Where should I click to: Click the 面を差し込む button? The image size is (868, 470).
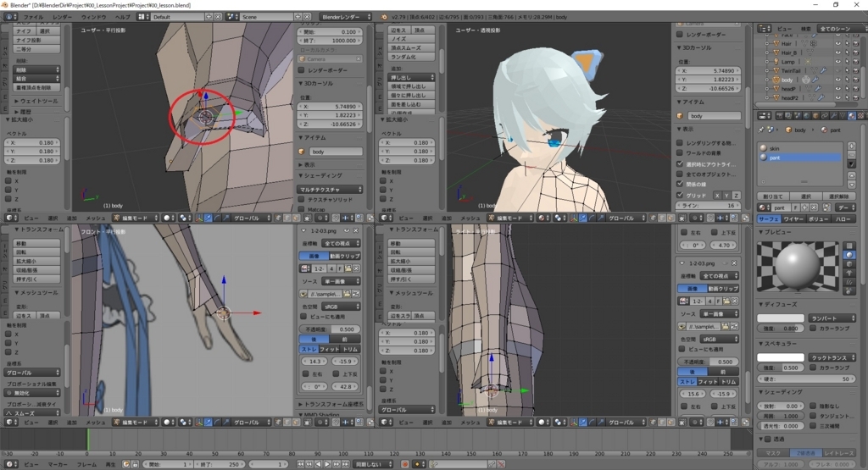[x=411, y=104]
